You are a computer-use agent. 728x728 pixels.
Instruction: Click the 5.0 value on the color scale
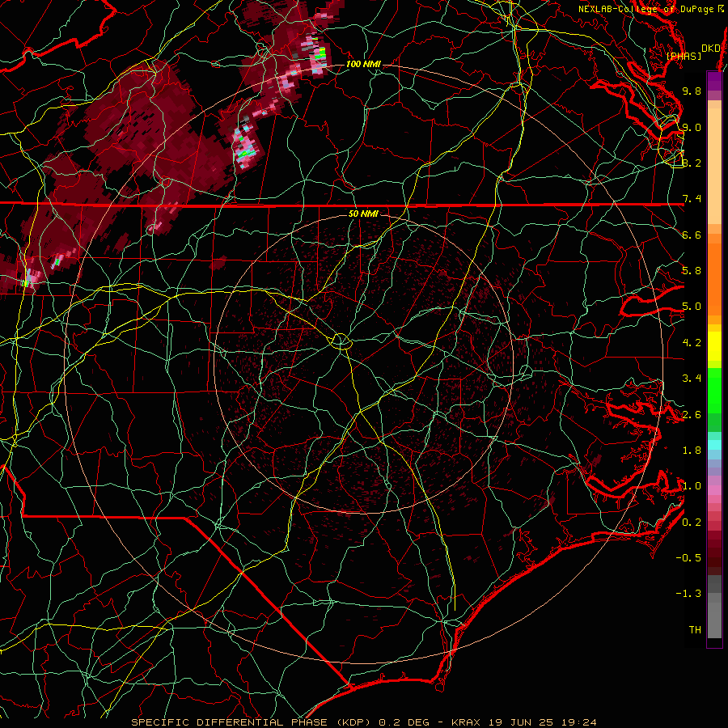(x=692, y=307)
